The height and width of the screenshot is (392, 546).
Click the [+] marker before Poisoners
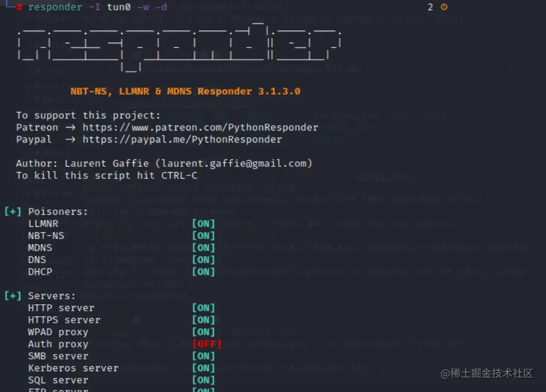pyautogui.click(x=13, y=211)
